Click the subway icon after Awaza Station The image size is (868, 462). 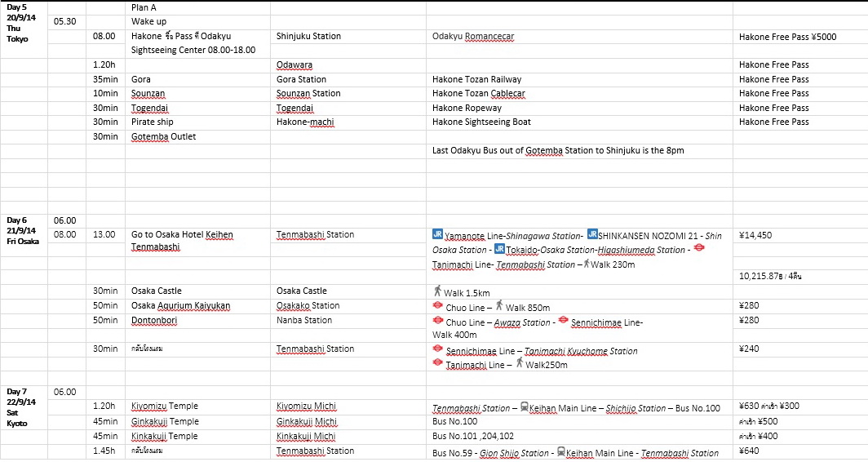[563, 320]
